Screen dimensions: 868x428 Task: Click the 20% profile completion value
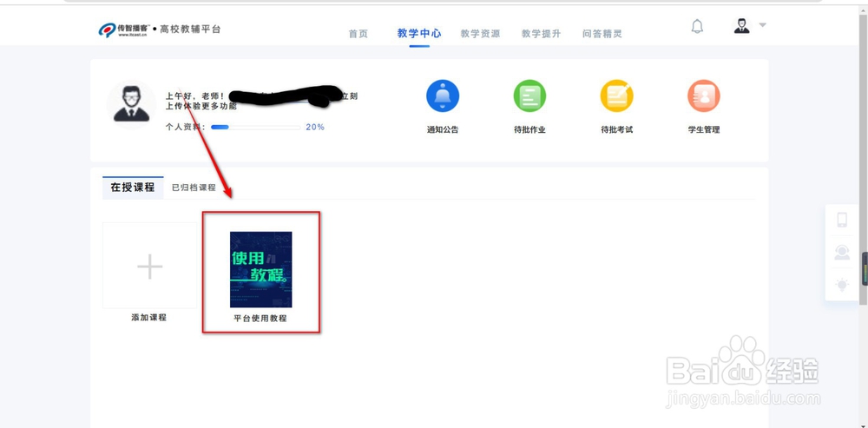coord(315,128)
